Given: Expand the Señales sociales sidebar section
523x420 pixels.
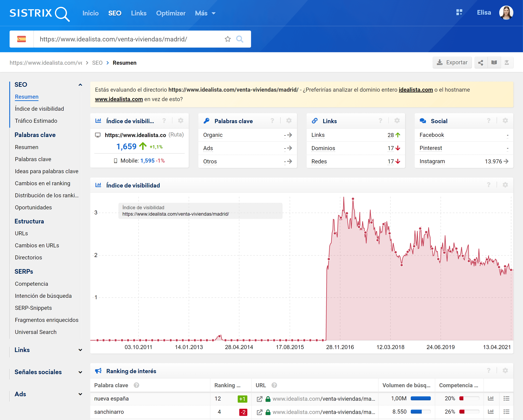Looking at the screenshot, I should click(x=80, y=372).
